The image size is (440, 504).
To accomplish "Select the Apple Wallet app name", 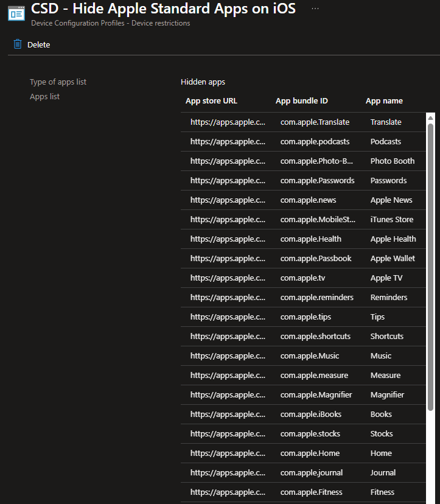I will point(393,259).
